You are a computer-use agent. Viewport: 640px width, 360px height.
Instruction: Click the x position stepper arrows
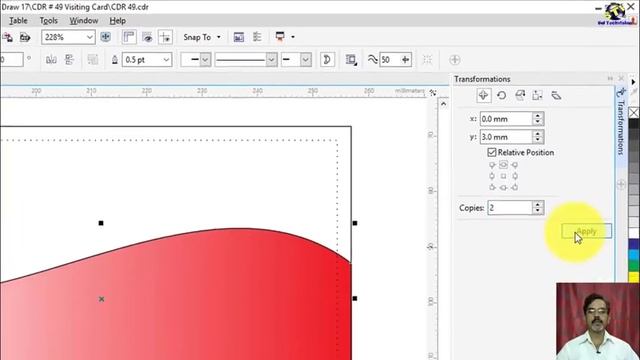pos(538,119)
